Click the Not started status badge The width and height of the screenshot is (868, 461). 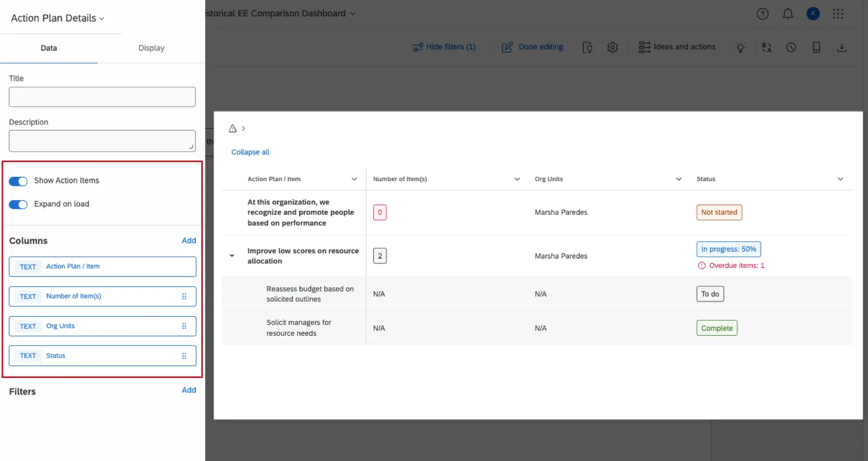click(719, 213)
